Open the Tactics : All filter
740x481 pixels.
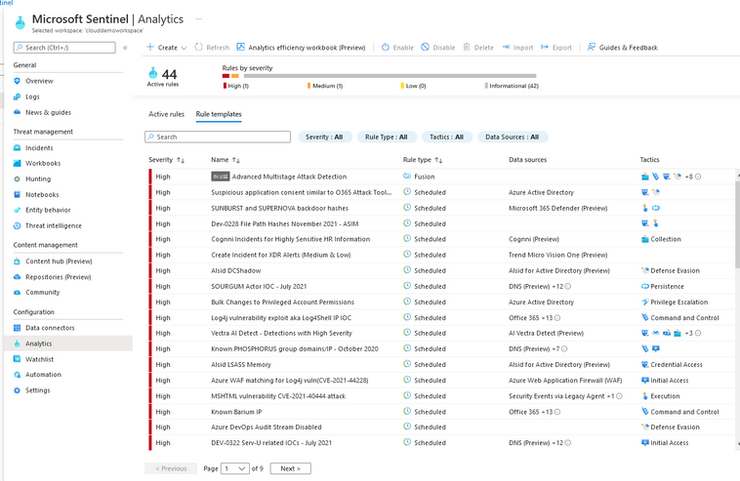click(446, 137)
